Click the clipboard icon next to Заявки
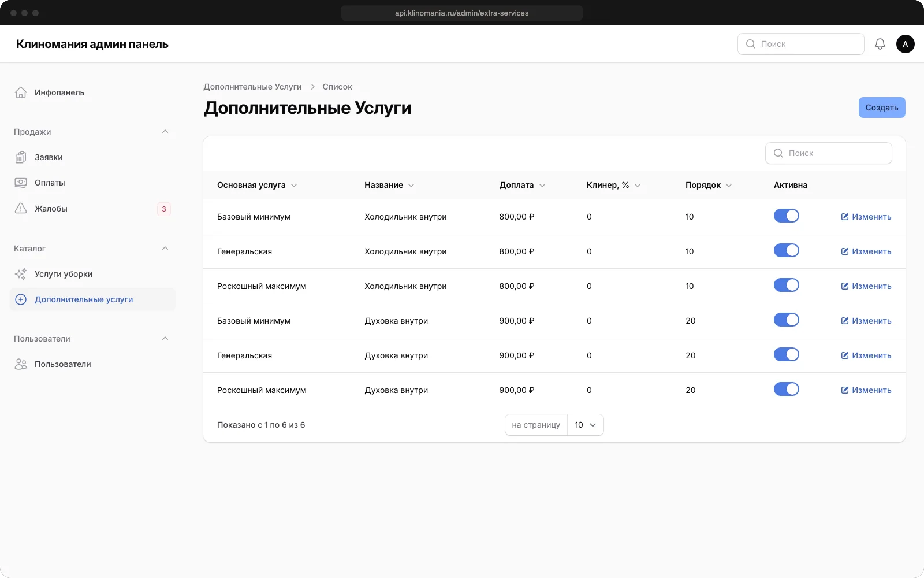Image resolution: width=924 pixels, height=578 pixels. pos(21,157)
